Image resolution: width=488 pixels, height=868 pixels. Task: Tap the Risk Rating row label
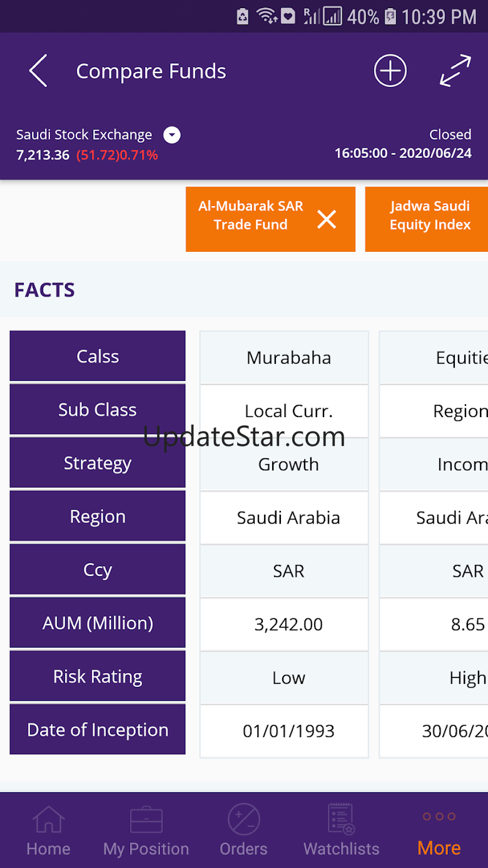pos(98,676)
